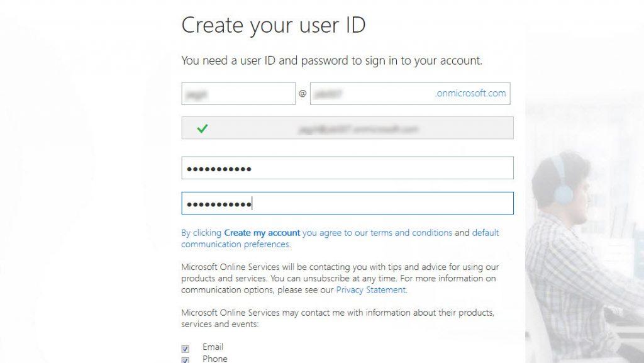Click the confirmed user ID display bar
This screenshot has height=363, width=644.
348,128
